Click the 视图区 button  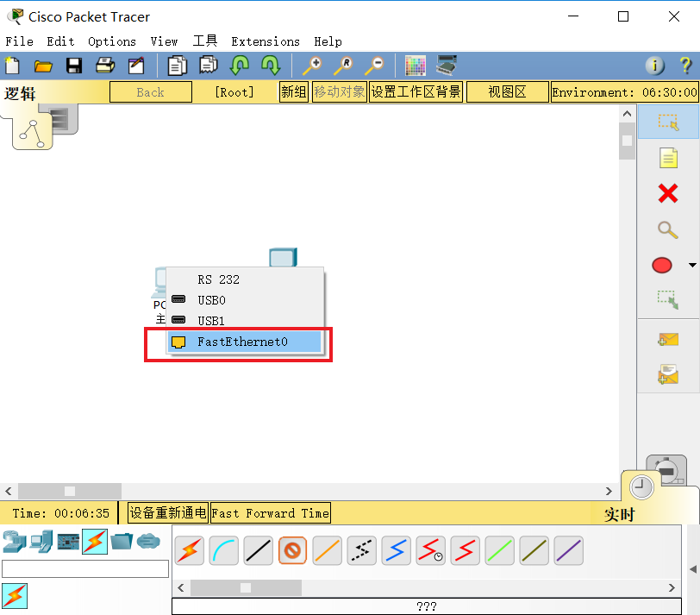[507, 92]
